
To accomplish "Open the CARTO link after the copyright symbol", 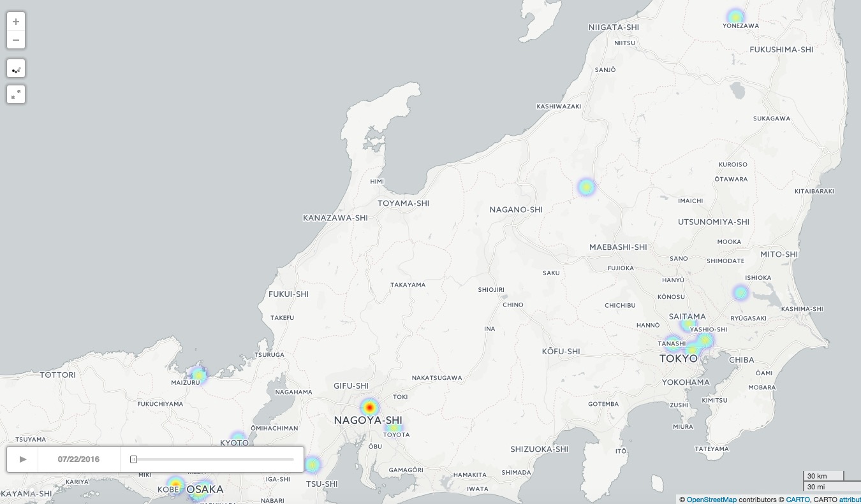I will 797,500.
